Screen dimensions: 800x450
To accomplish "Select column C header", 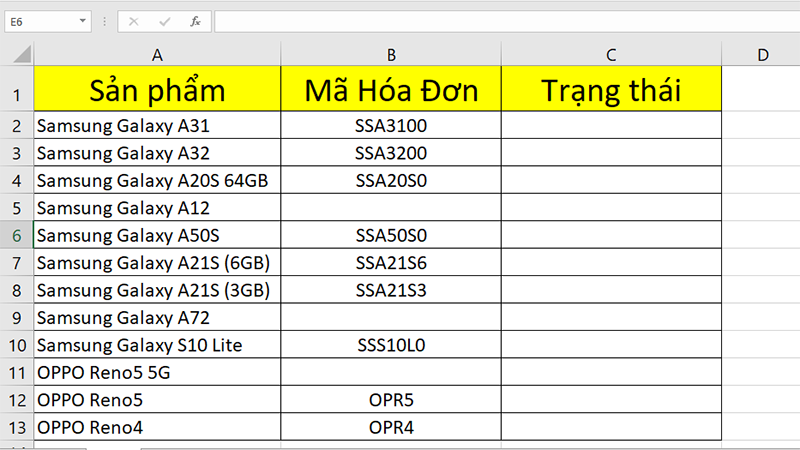I will point(611,55).
